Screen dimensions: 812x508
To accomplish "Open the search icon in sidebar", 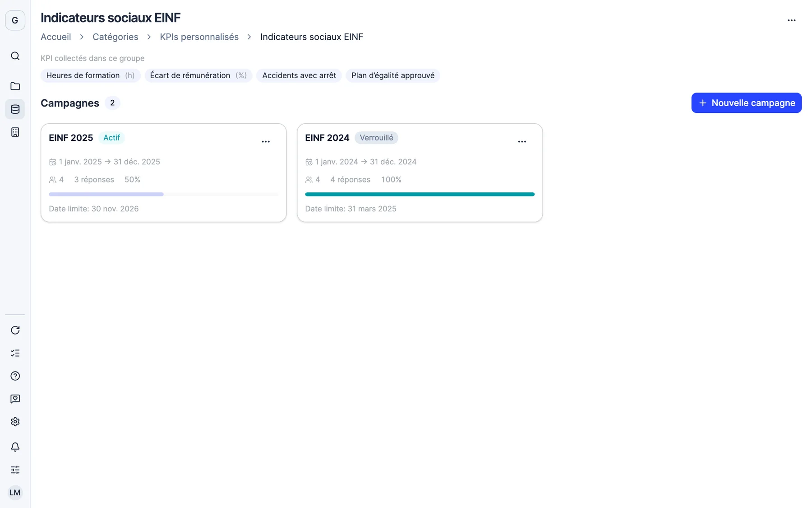I will [15, 56].
